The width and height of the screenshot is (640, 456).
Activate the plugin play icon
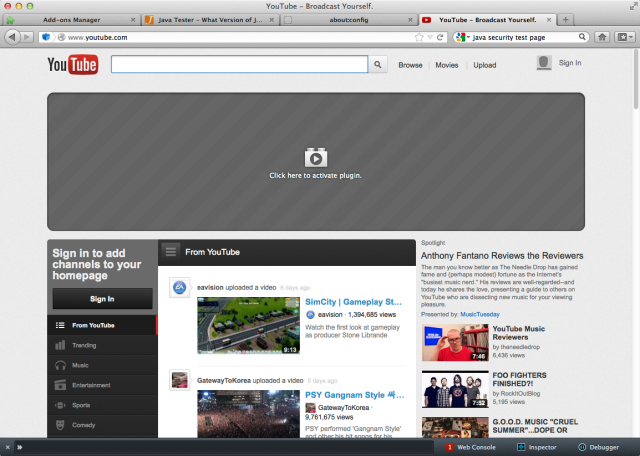coord(316,158)
